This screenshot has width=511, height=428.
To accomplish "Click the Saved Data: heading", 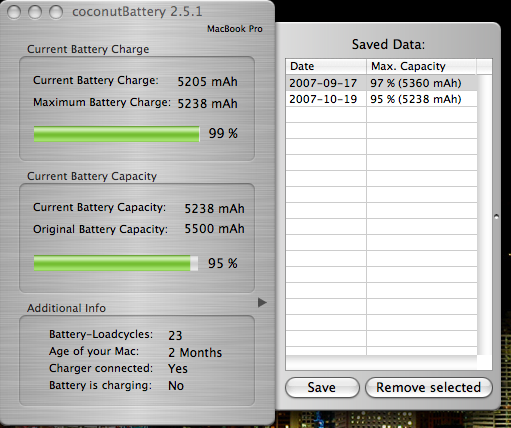I will tap(388, 44).
